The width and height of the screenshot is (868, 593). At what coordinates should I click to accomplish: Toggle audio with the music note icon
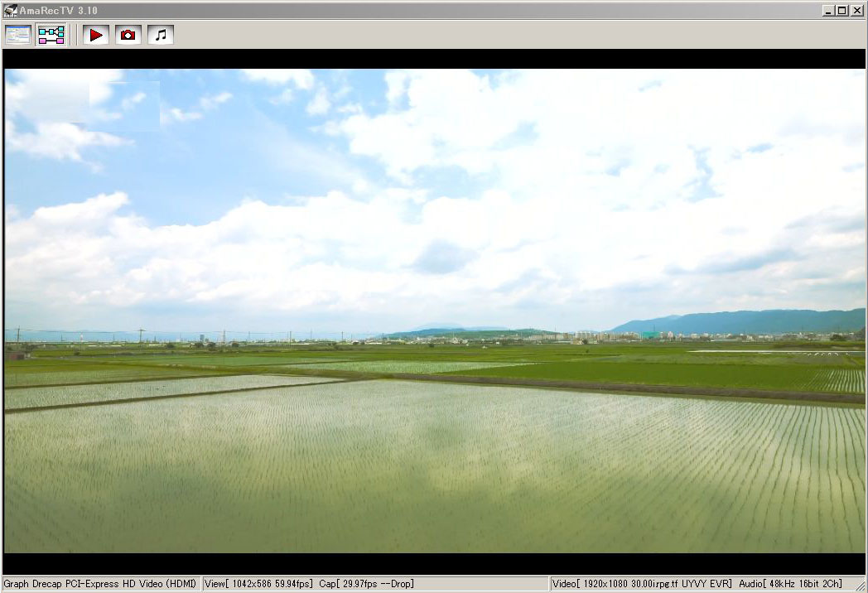pyautogui.click(x=161, y=35)
